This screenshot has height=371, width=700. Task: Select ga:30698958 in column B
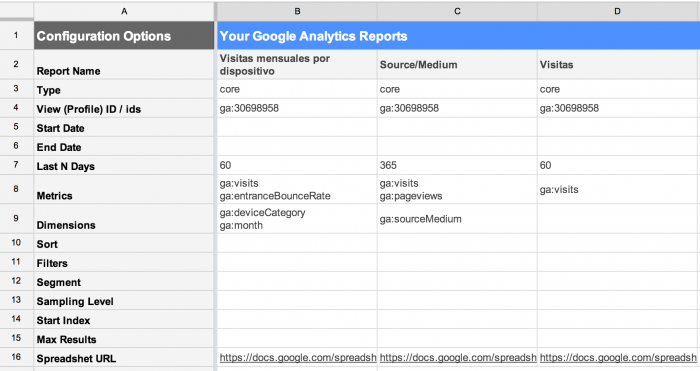(297, 108)
